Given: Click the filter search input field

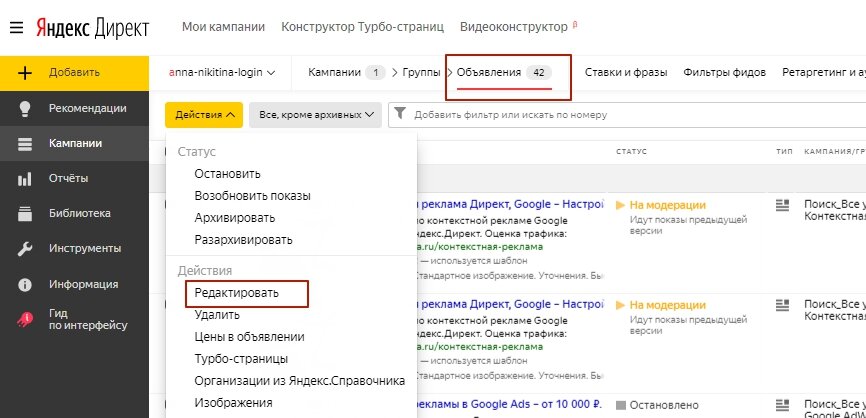Looking at the screenshot, I should (627, 115).
